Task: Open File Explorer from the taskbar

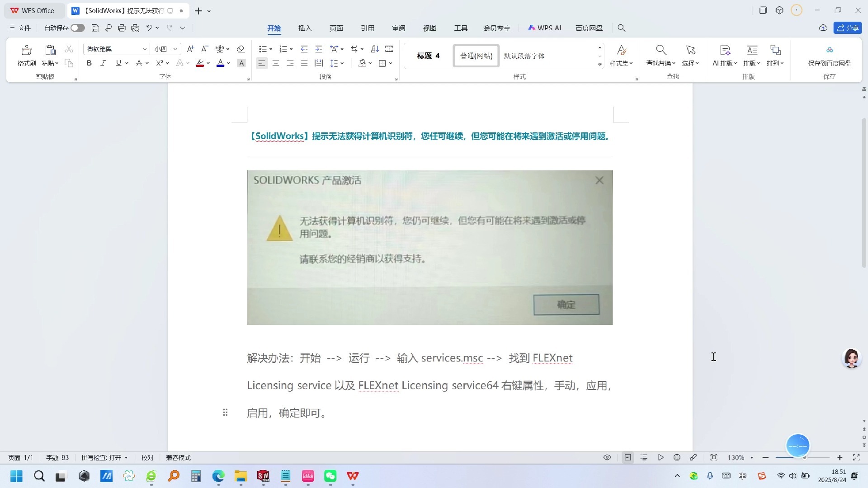Action: tap(241, 476)
